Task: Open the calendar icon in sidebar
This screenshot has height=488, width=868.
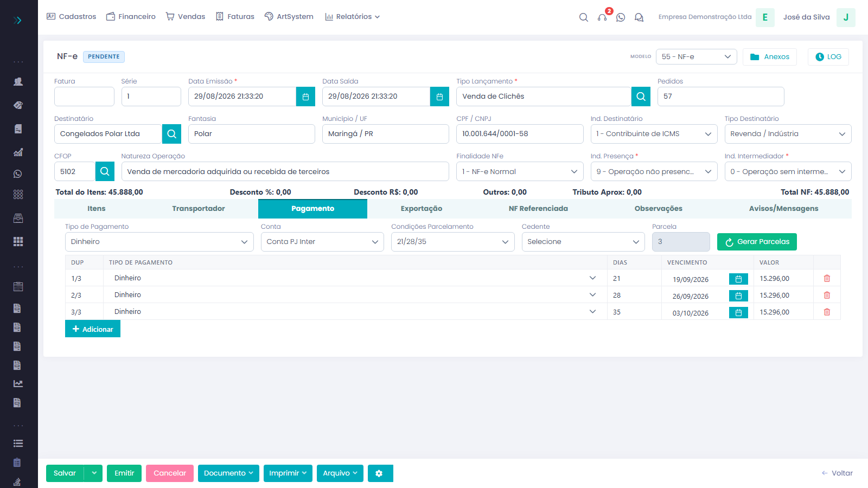Action: pos(18,287)
